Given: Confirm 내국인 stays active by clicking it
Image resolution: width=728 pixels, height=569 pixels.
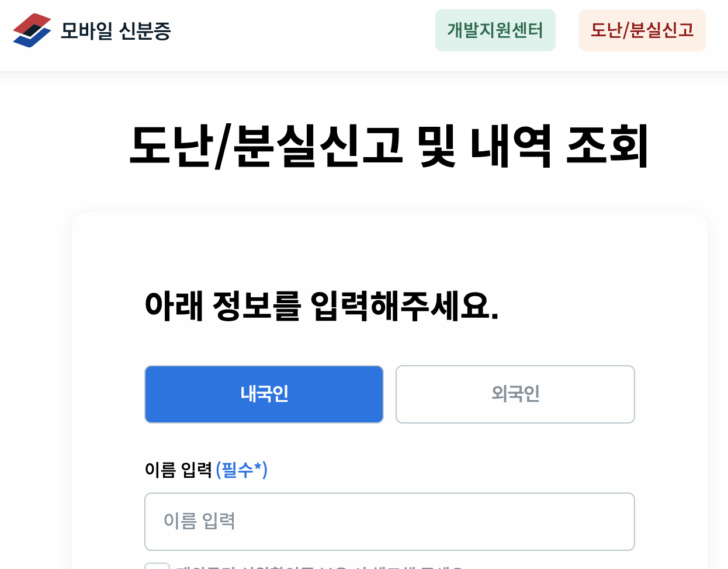Looking at the screenshot, I should tap(264, 394).
